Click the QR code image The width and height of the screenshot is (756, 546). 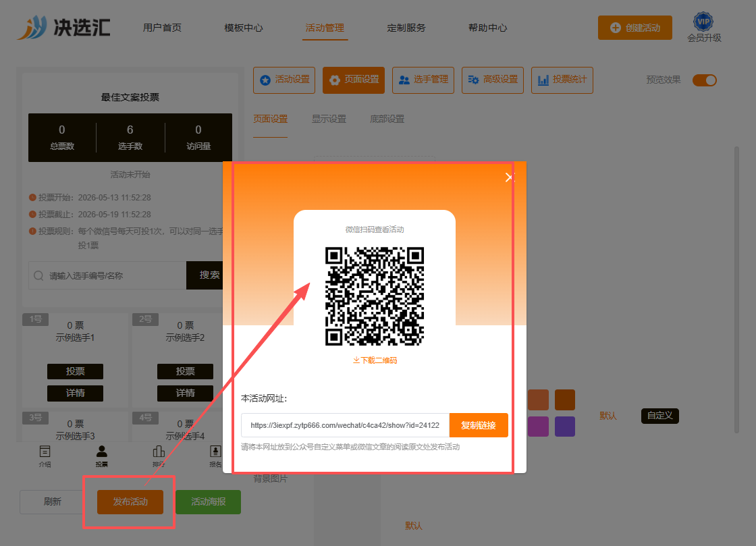click(x=375, y=296)
